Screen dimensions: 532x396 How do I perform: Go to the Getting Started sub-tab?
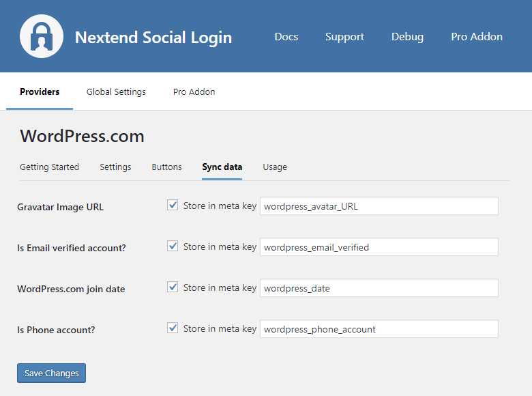click(49, 167)
